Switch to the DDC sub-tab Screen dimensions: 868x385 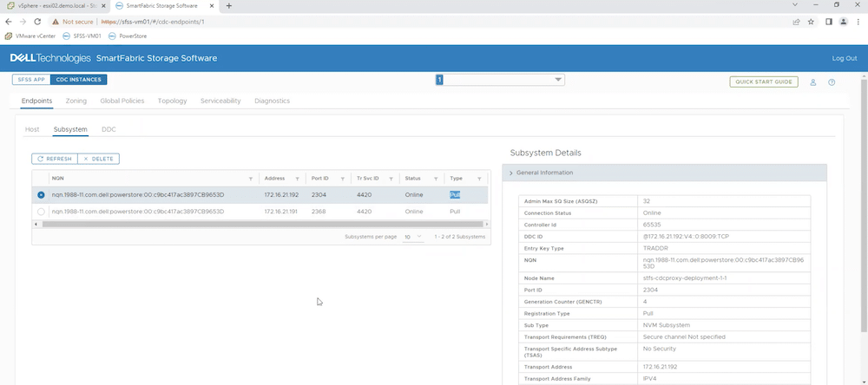[108, 129]
